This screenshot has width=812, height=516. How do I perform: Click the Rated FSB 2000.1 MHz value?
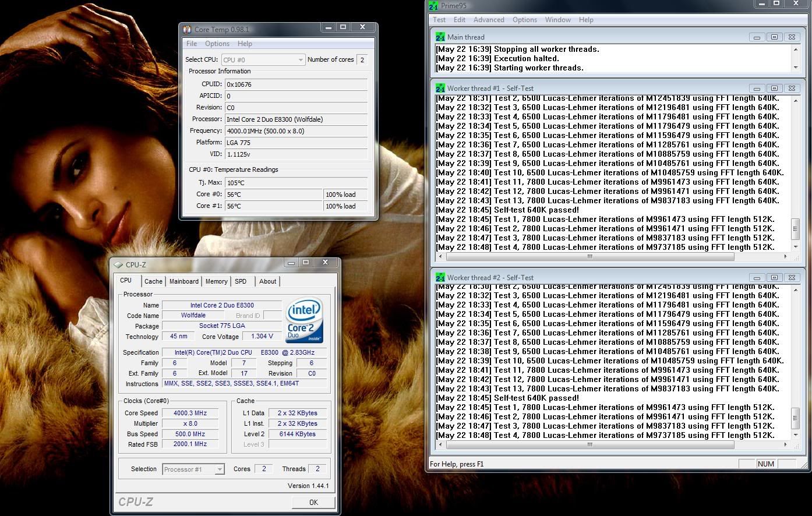point(190,444)
